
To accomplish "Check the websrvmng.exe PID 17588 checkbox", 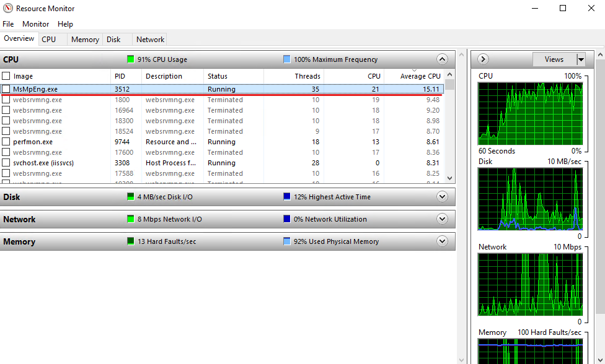I will [x=6, y=173].
